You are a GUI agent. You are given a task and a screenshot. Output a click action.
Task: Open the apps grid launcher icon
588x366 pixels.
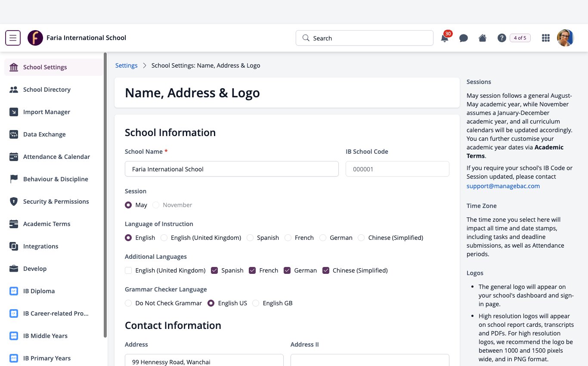[546, 38]
